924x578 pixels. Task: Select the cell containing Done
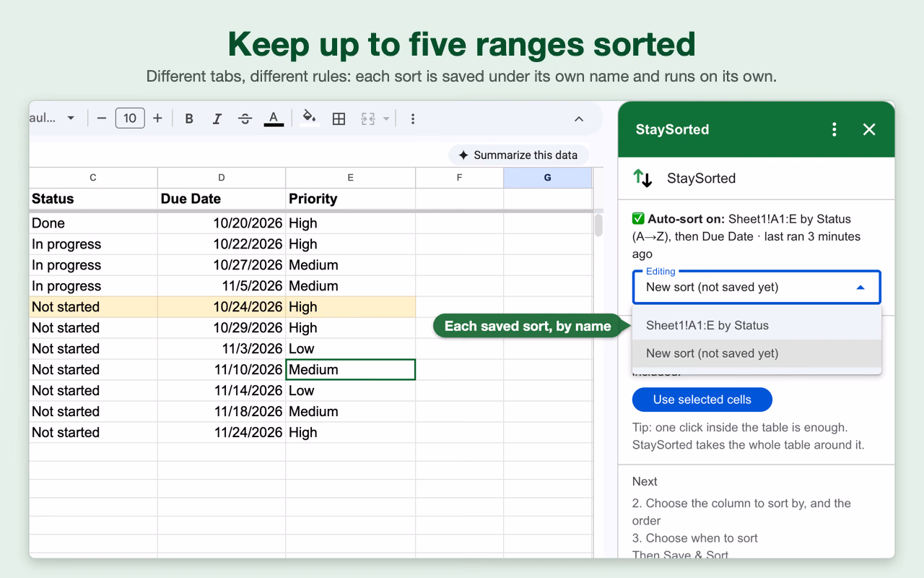[x=93, y=223]
